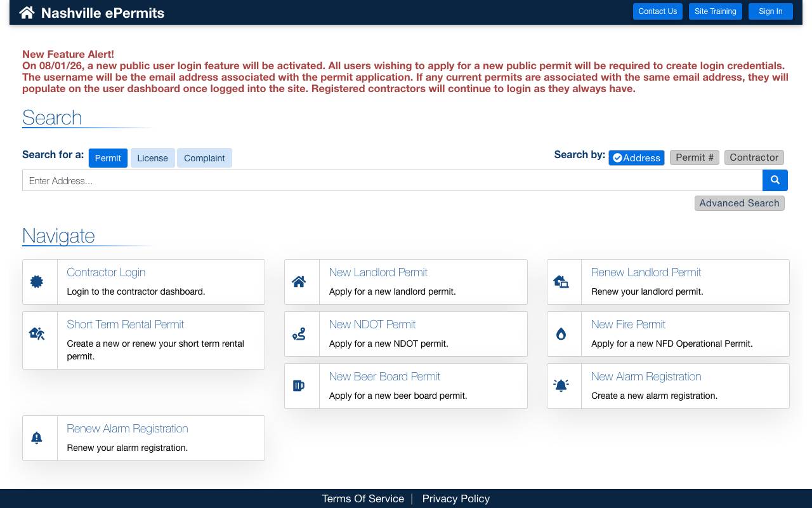Open Privacy Policy in the footer
812x508 pixels.
coord(456,498)
